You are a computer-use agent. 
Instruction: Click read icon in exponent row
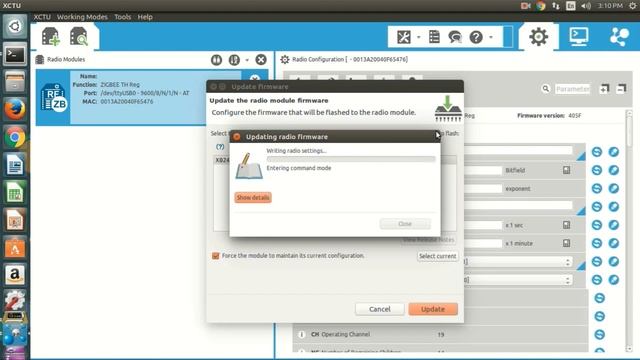tap(597, 189)
